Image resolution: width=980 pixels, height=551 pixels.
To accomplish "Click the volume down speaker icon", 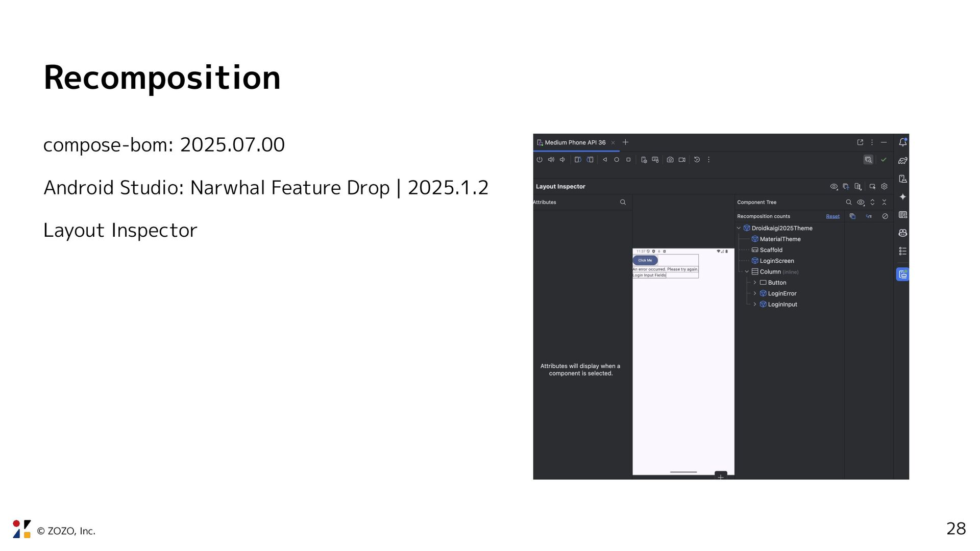I will point(562,160).
